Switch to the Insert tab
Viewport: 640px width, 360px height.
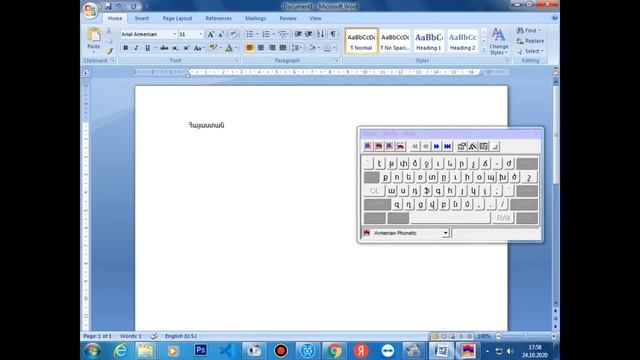click(x=142, y=18)
